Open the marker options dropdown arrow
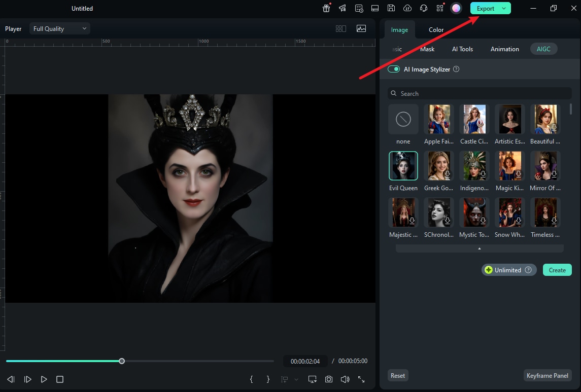The height and width of the screenshot is (392, 581). pos(296,379)
